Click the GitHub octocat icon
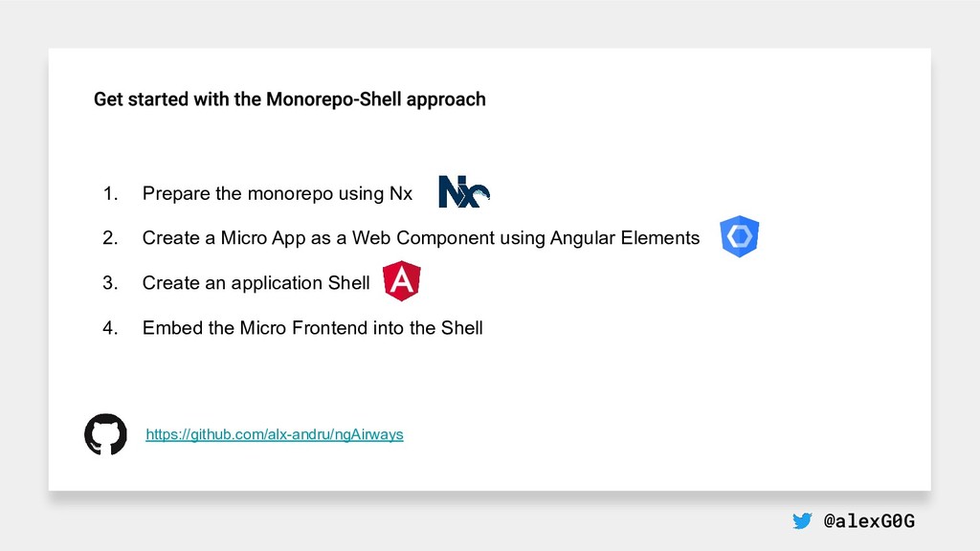Screen dimensions: 980x551 coord(105,434)
